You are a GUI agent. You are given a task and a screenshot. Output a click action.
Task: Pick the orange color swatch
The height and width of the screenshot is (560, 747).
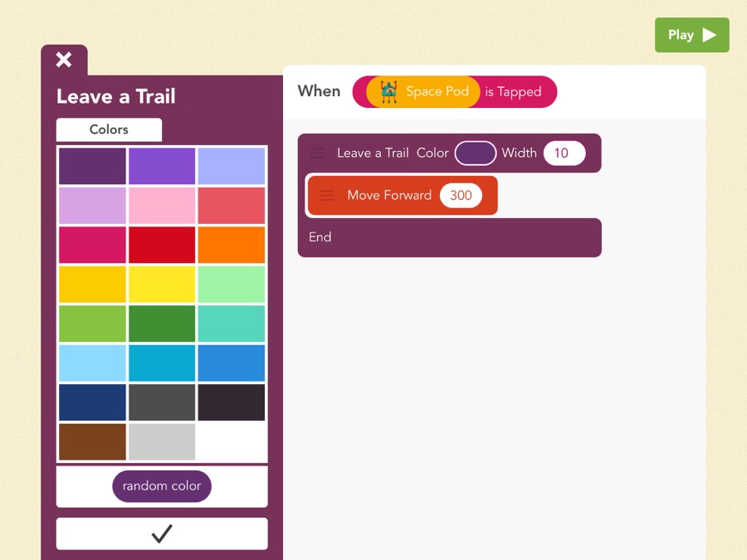click(232, 245)
